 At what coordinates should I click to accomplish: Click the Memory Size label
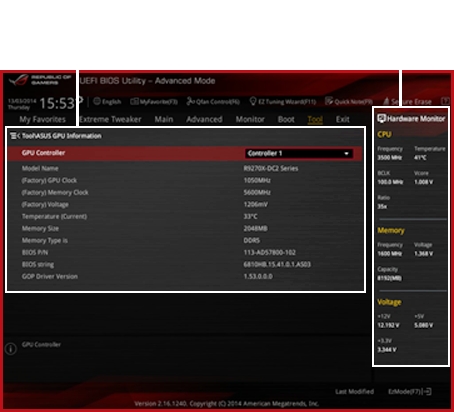(x=40, y=228)
